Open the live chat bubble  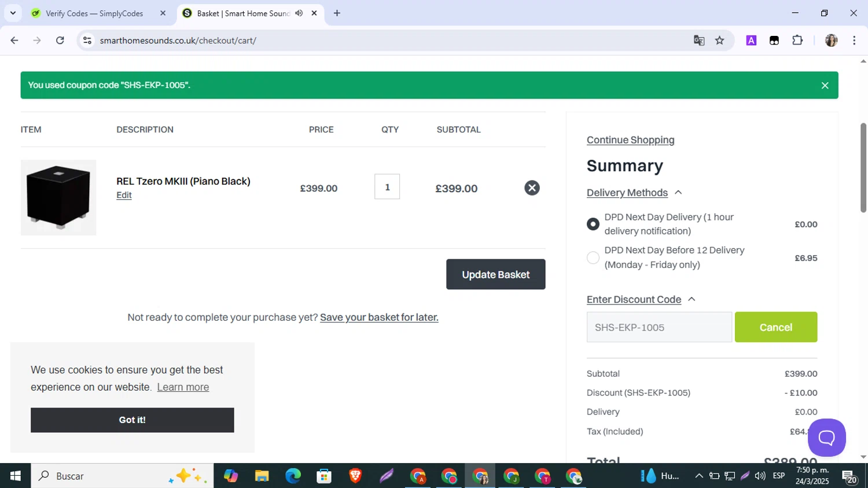826,437
